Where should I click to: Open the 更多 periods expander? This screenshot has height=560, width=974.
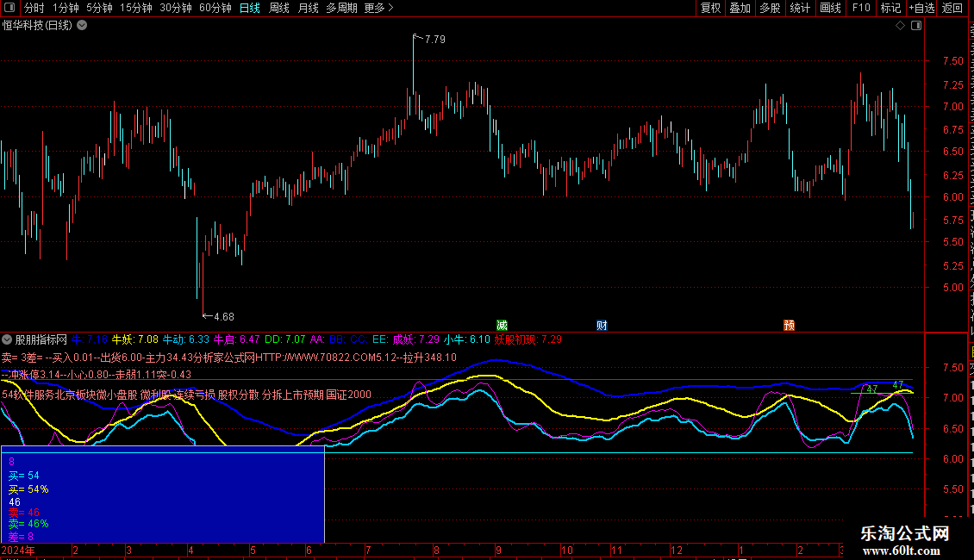[378, 8]
